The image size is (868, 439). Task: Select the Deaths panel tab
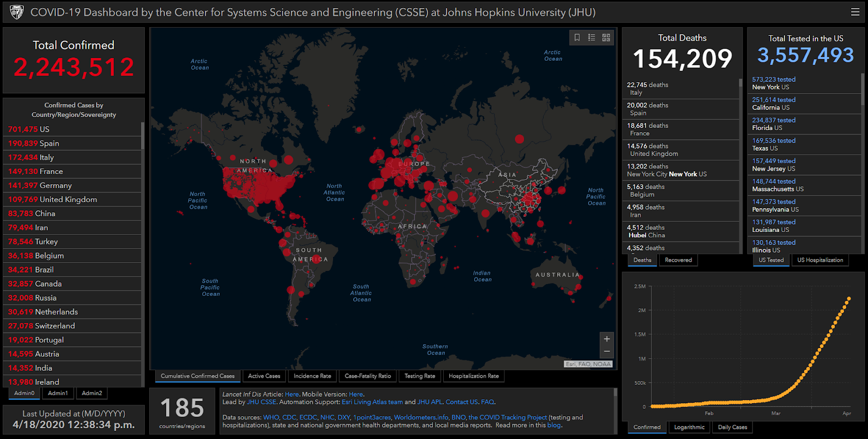642,260
